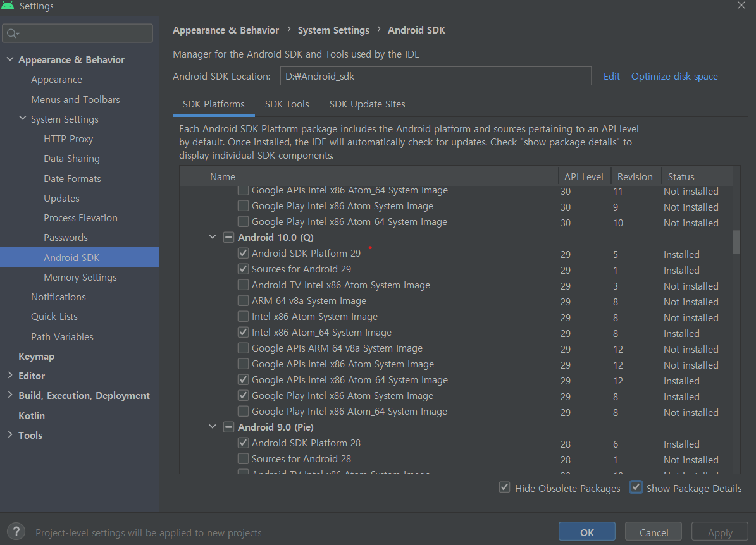Screen dimensions: 756x545
Task: Open Quick Lists settings
Action: (54, 317)
